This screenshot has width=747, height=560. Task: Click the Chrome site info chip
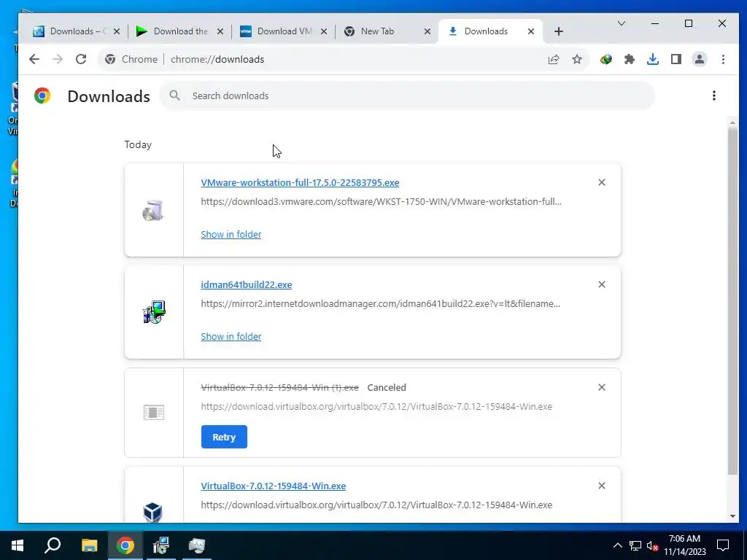[131, 59]
